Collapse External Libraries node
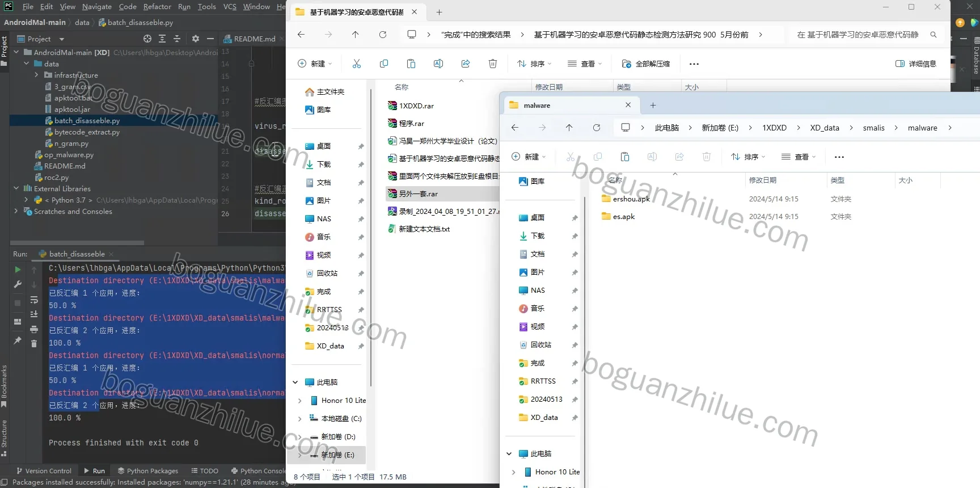 point(16,188)
